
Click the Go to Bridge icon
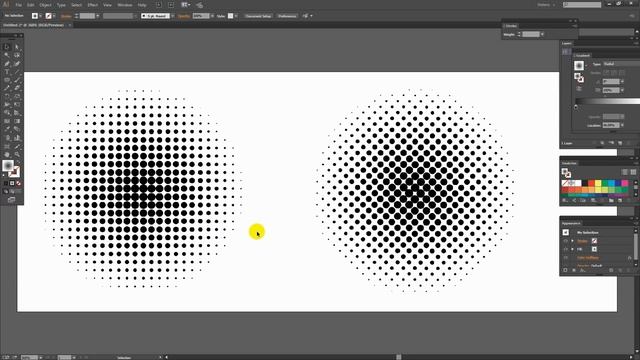159,5
